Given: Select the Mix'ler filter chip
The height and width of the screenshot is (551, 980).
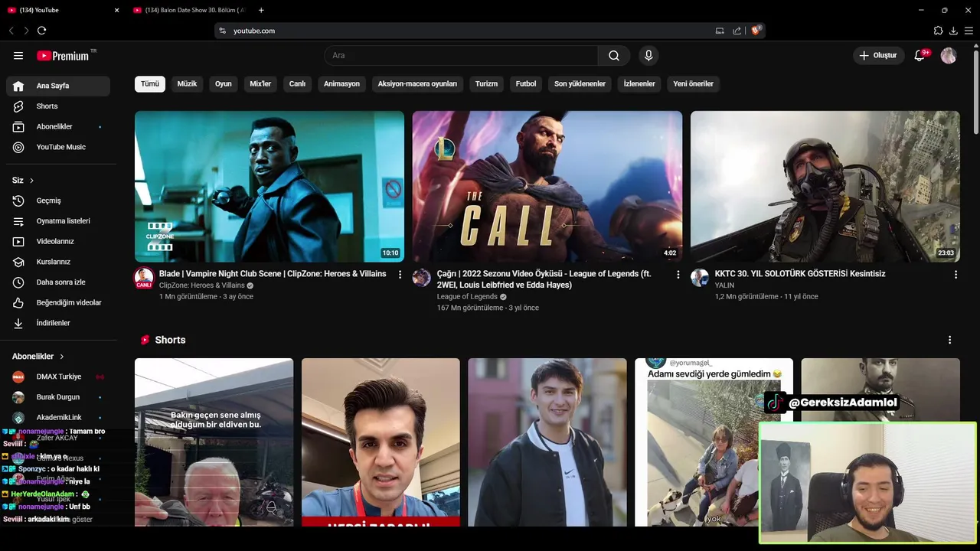Looking at the screenshot, I should (260, 84).
